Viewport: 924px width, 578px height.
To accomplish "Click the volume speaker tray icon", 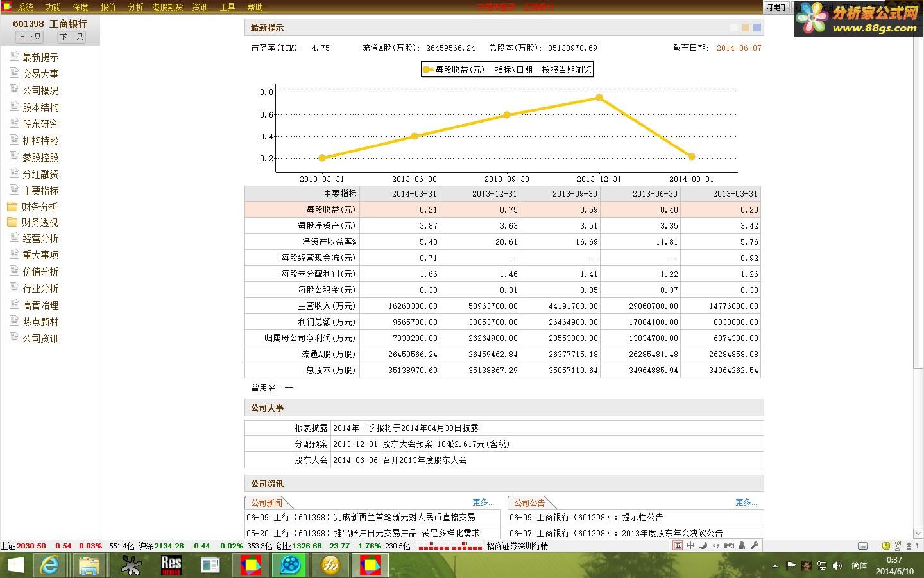I will click(837, 566).
